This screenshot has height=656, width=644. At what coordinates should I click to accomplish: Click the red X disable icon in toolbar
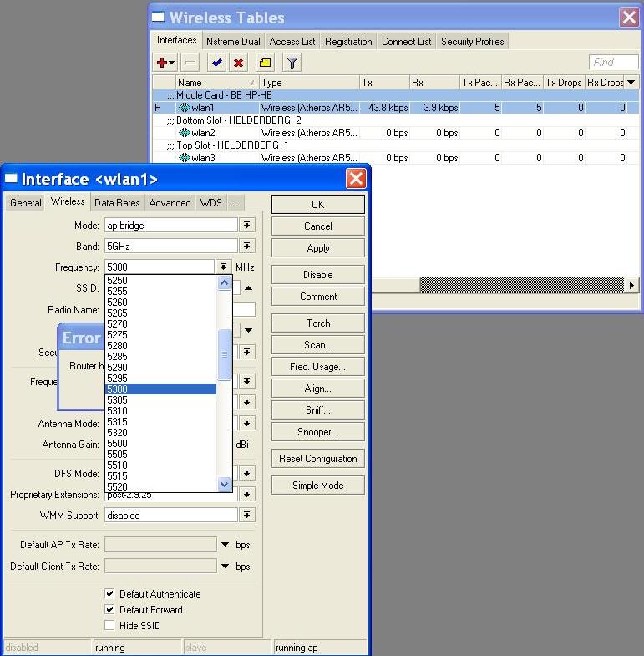coord(238,63)
